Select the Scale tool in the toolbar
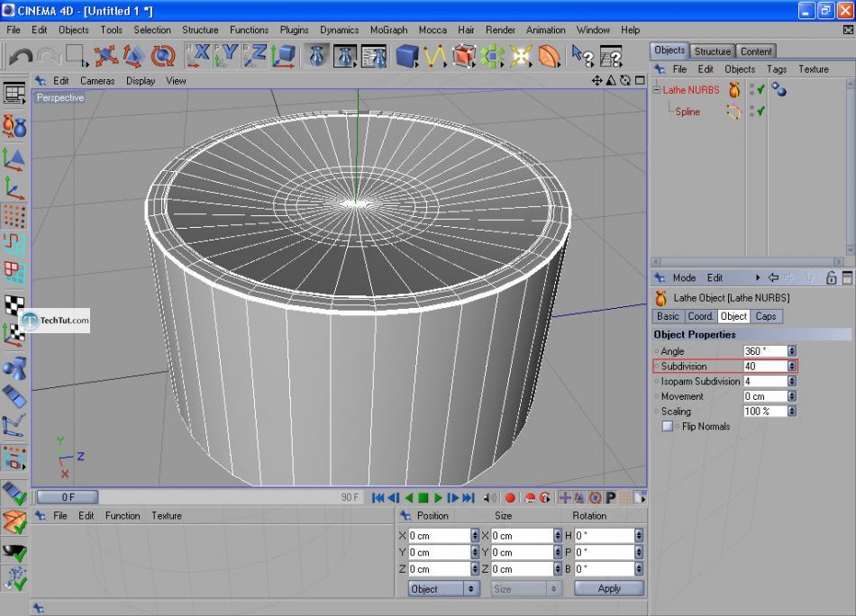 (133, 56)
